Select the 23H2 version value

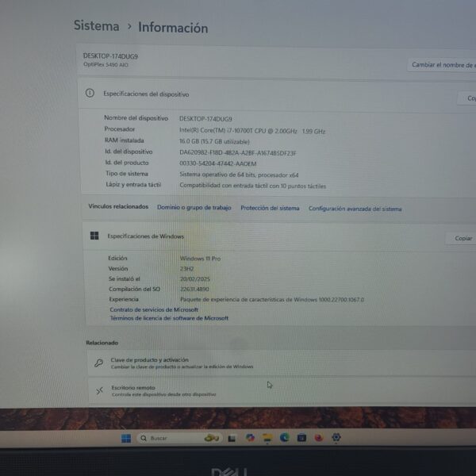[x=186, y=269]
